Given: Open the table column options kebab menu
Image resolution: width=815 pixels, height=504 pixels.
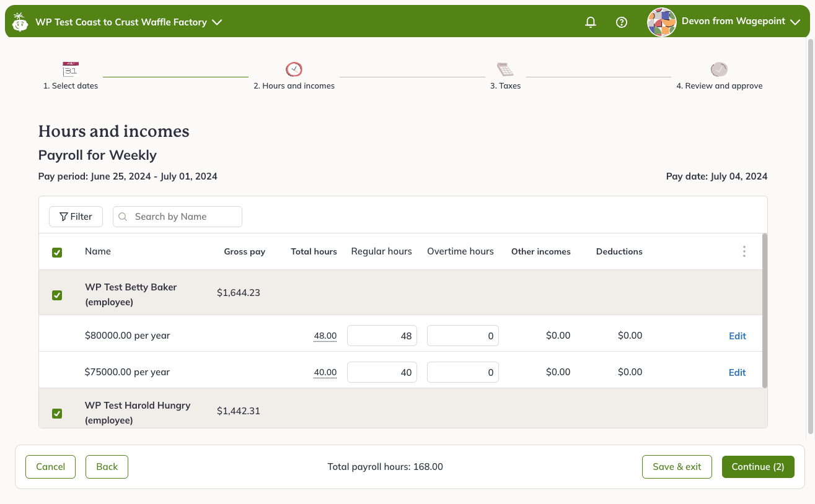Looking at the screenshot, I should (744, 251).
